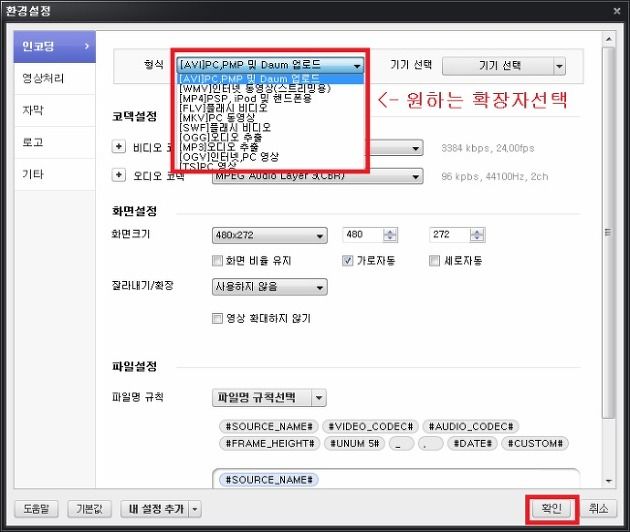The image size is (630, 532).
Task: Go to the 기타 tab
Action: coord(55,174)
